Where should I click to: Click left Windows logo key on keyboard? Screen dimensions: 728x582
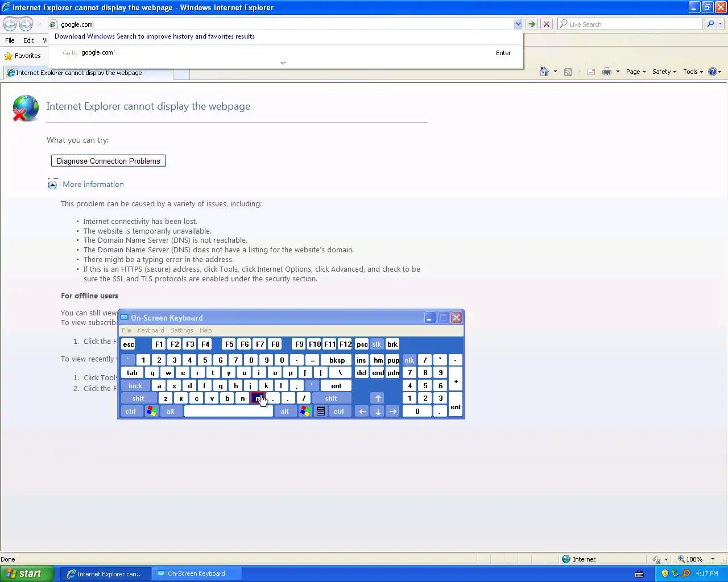click(x=151, y=411)
